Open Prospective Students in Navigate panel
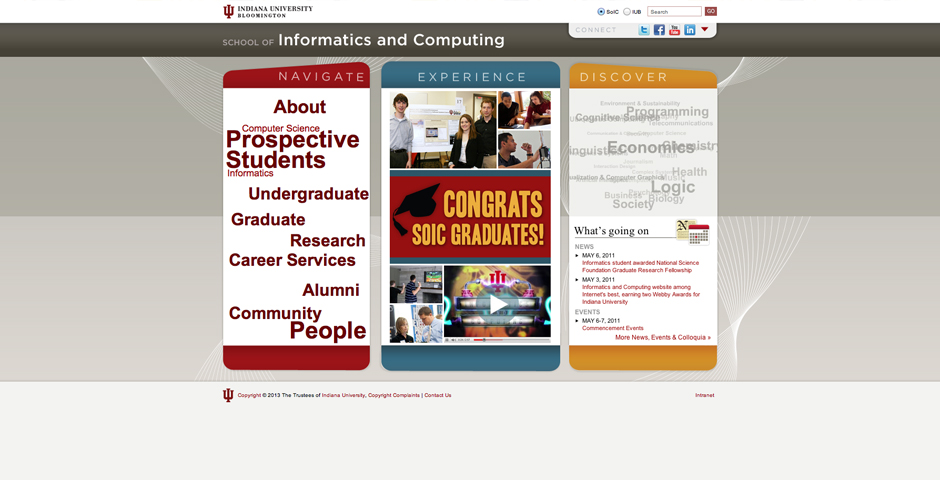The height and width of the screenshot is (480, 940). pyautogui.click(x=292, y=150)
